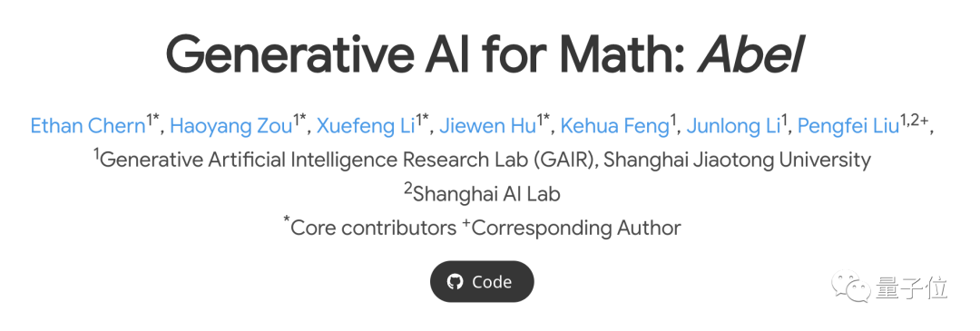This screenshot has width=980, height=331.
Task: Select Jiewen Hu author link
Action: coord(487,126)
